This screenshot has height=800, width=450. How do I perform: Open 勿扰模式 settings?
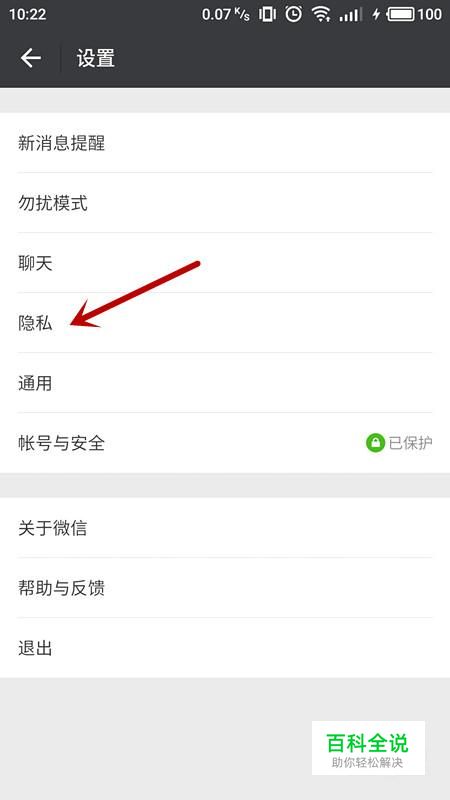225,203
